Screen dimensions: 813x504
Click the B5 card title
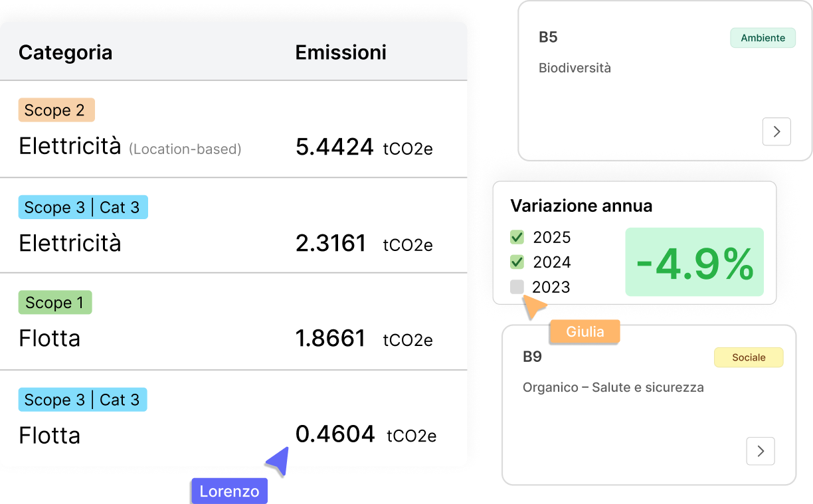click(x=548, y=37)
